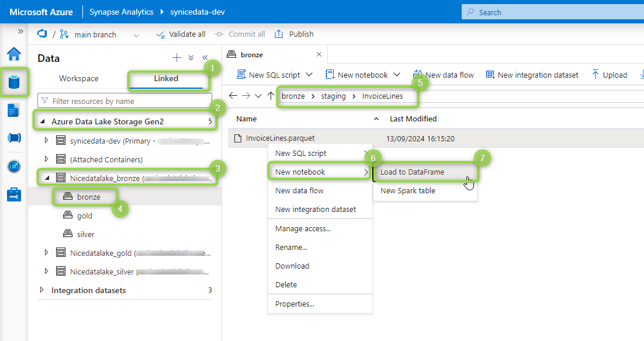Viewport: 644px width, 341px height.
Task: Sort by the Name column header
Action: pyautogui.click(x=247, y=119)
